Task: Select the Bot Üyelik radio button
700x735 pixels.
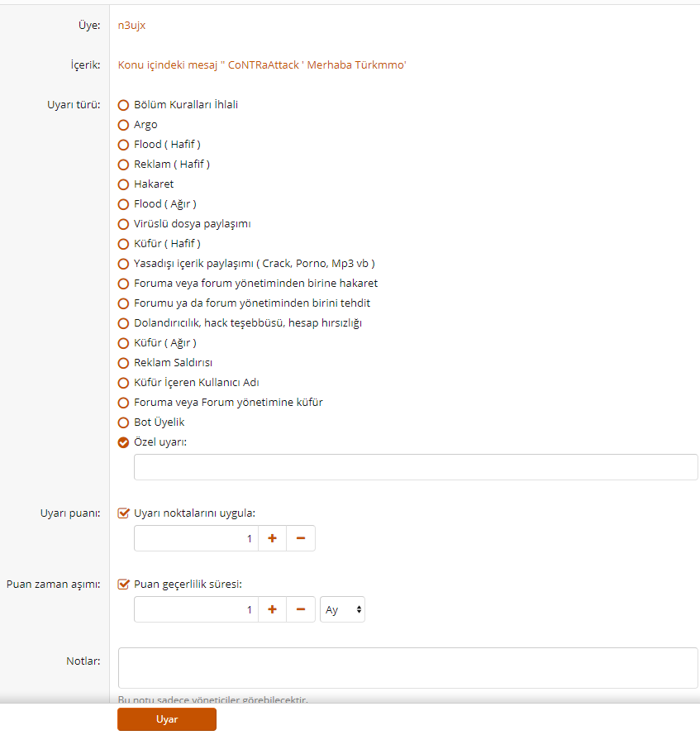Action: click(x=123, y=422)
